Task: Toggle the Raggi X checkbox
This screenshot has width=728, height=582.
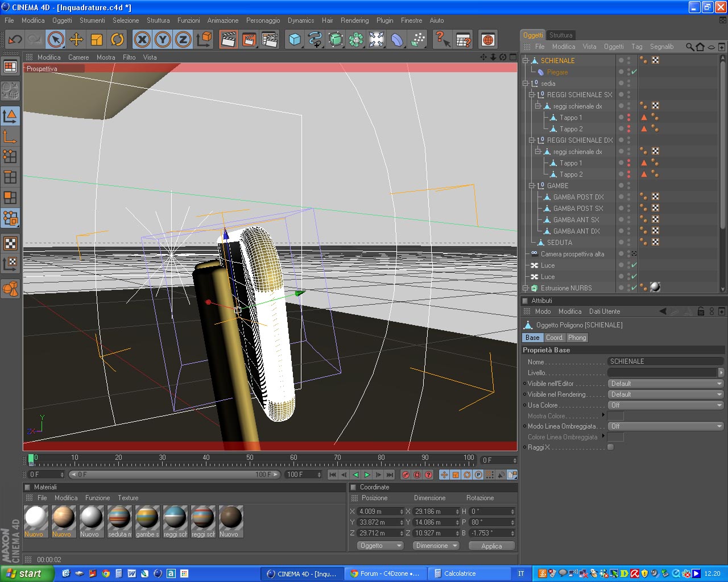Action: tap(610, 447)
